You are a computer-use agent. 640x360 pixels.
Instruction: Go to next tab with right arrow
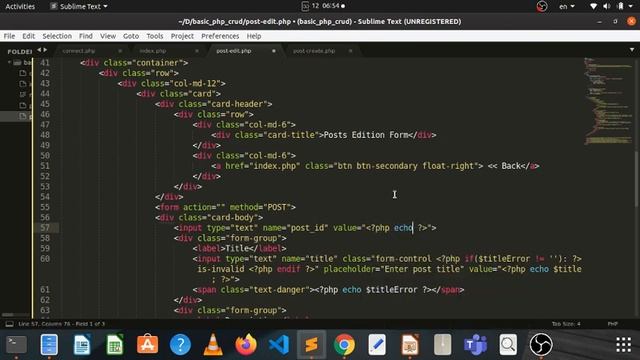pos(45,50)
